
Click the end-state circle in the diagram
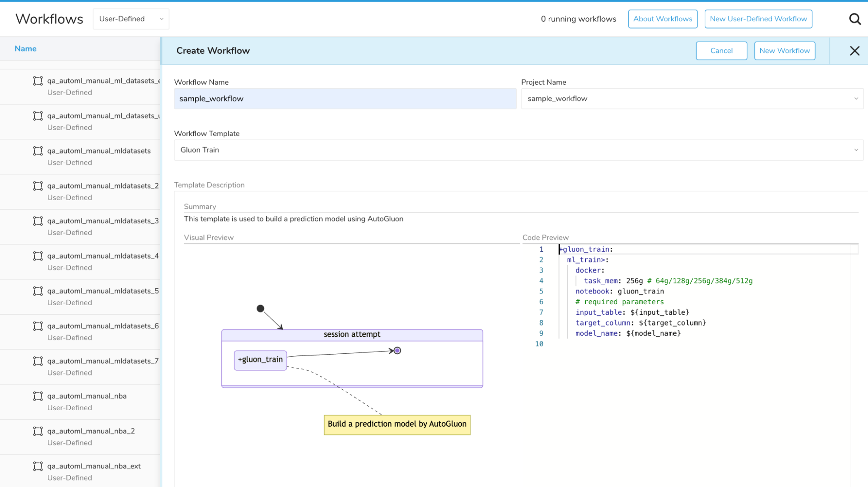[x=397, y=350]
